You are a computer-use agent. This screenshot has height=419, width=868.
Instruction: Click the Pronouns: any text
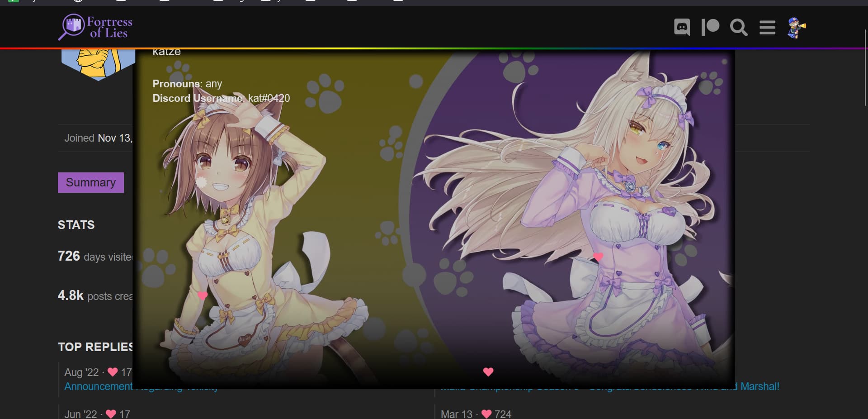(x=187, y=84)
